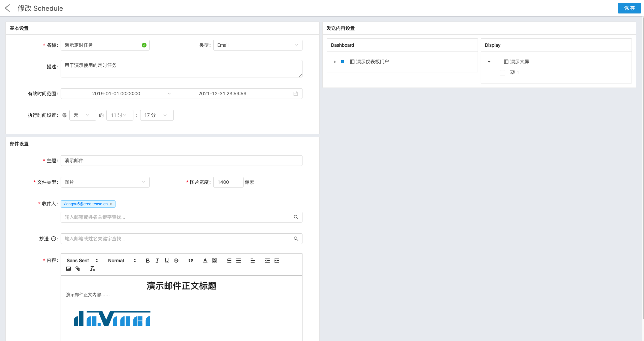644x341 pixels.
Task: Remove recipient xiangxu6@creditease.cn
Action: click(111, 204)
